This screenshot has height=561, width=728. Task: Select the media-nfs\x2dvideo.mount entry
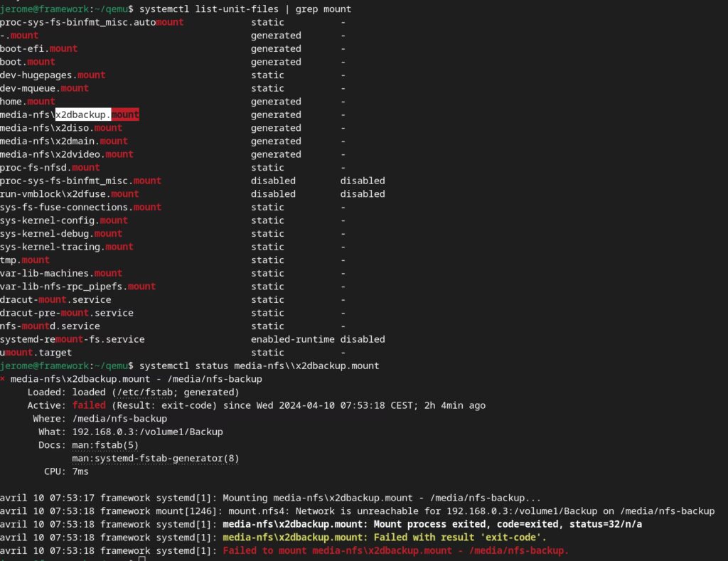coord(67,154)
